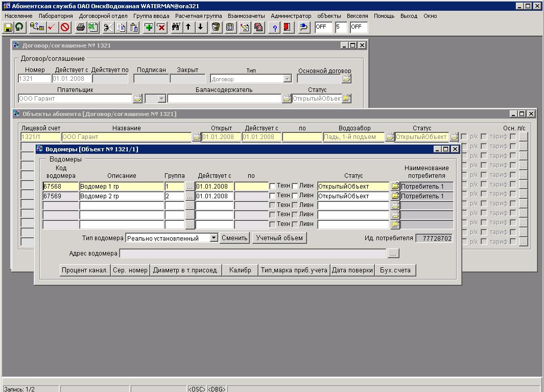Check the Техн box for water meter 67568
This screenshot has width=544, height=392.
tap(273, 187)
